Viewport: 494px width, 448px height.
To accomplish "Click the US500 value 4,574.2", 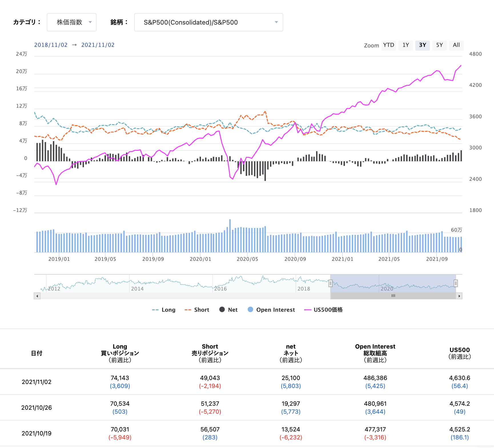I will (460, 404).
